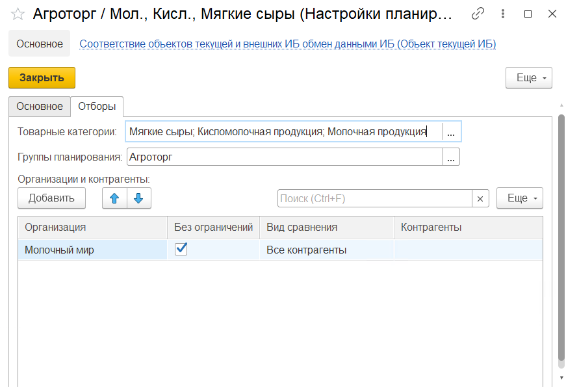Toggle Без ограничений checkbox for Молочный мир
Viewport: 566px width, 392px height.
[181, 249]
